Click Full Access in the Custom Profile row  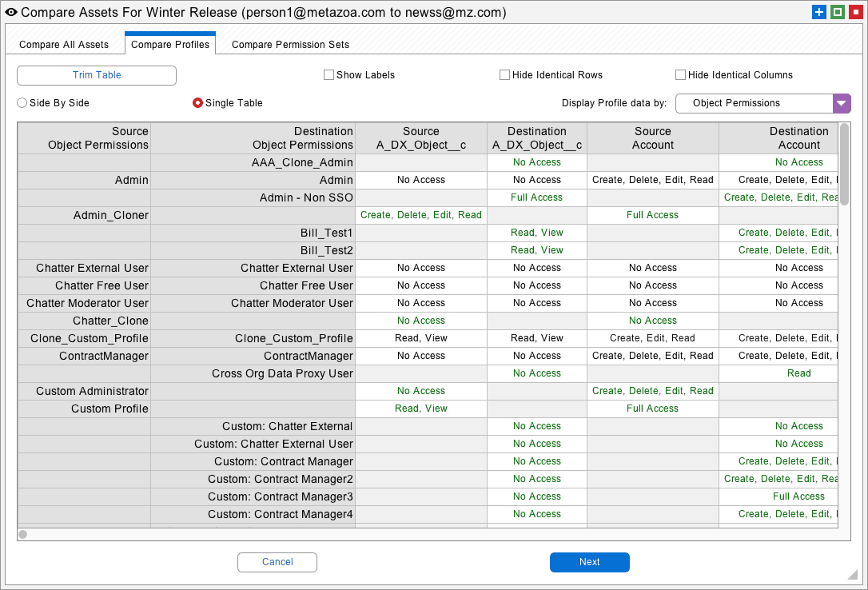653,409
